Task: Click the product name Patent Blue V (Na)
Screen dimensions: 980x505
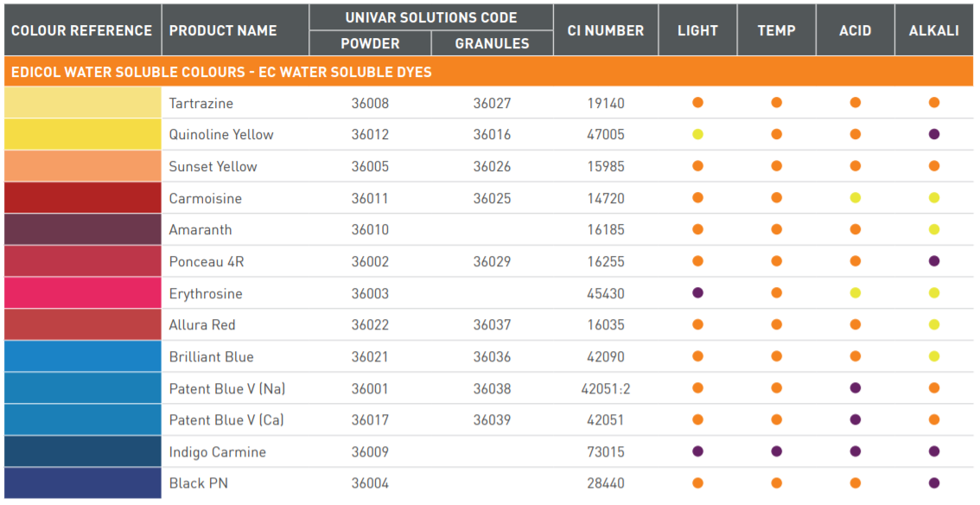Action: [227, 389]
